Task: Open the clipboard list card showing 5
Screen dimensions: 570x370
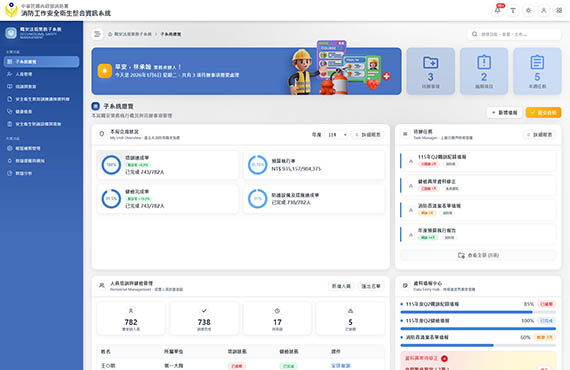Action: click(x=537, y=71)
